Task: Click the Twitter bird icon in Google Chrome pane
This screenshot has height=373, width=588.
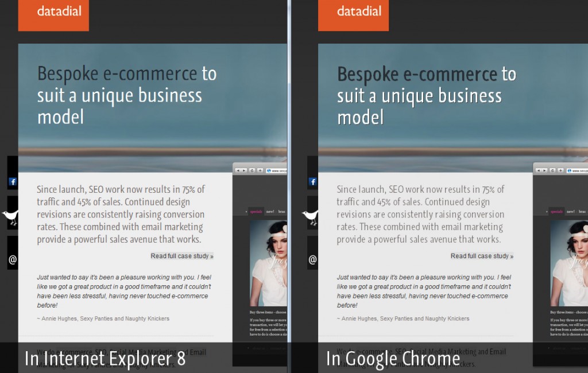Action: tap(311, 217)
